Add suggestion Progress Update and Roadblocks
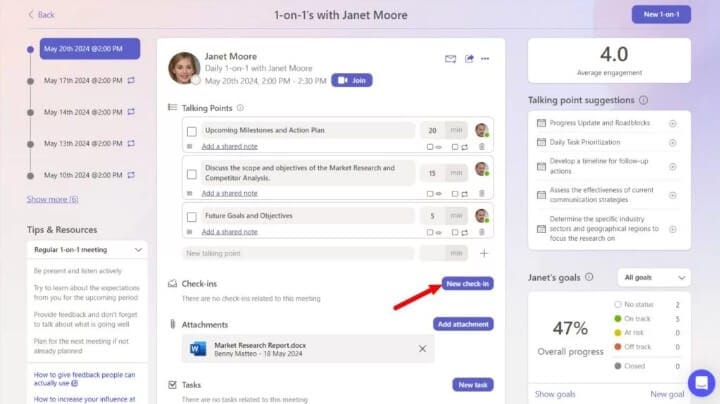This screenshot has width=720, height=404. tap(672, 123)
